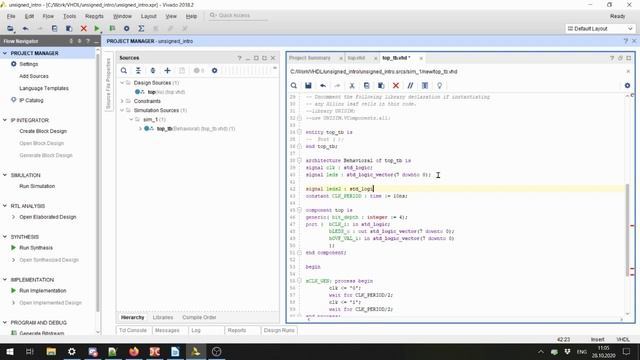This screenshot has height=360, width=640.
Task: Open project Settings link
Action: pos(29,64)
